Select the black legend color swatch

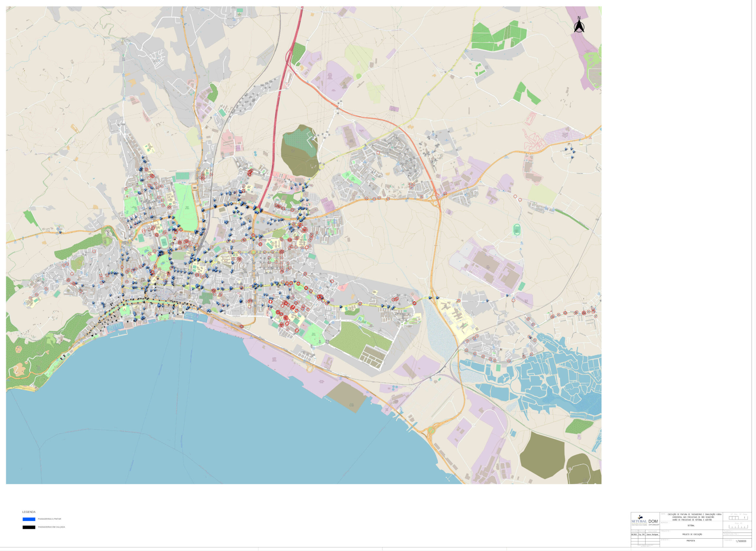click(x=29, y=527)
